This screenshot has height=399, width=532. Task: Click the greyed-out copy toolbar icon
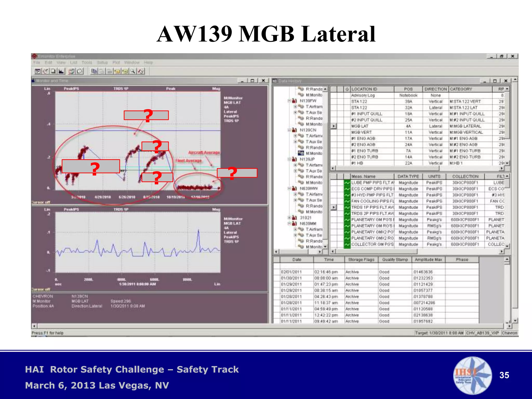tap(102, 71)
